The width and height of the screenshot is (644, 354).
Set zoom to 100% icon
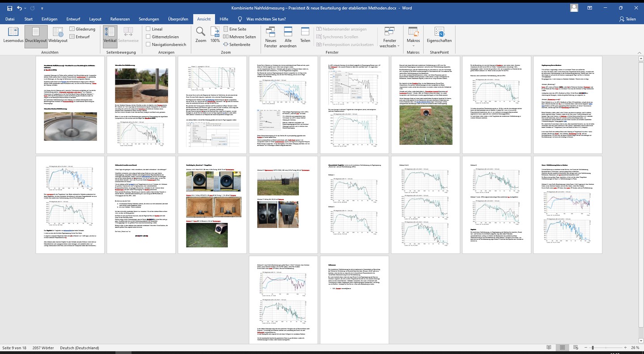[x=215, y=34]
